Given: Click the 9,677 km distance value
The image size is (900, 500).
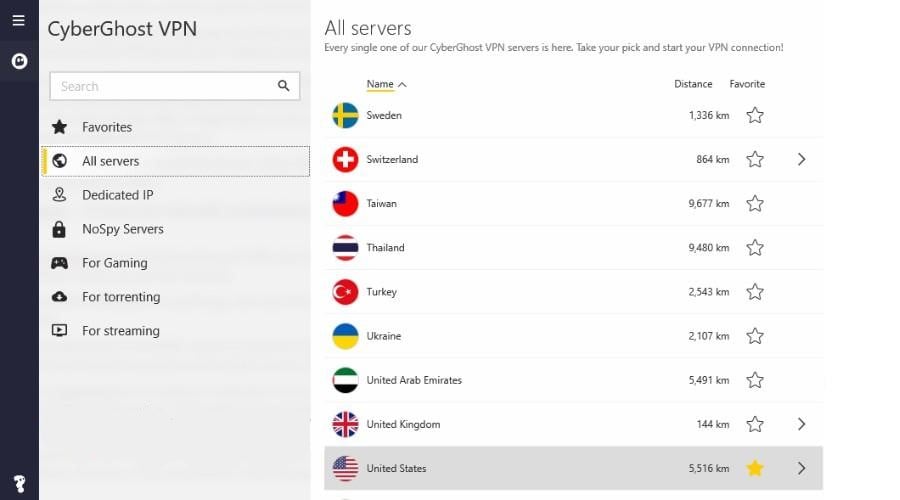Looking at the screenshot, I should [x=709, y=204].
